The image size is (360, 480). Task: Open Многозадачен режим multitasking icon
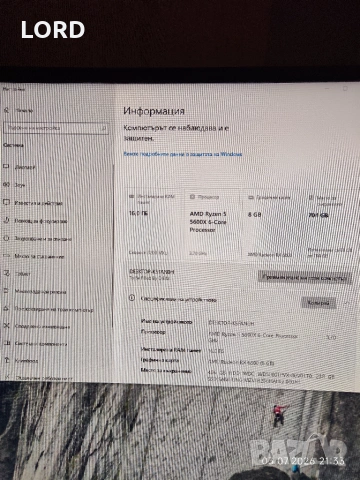[x=6, y=291]
